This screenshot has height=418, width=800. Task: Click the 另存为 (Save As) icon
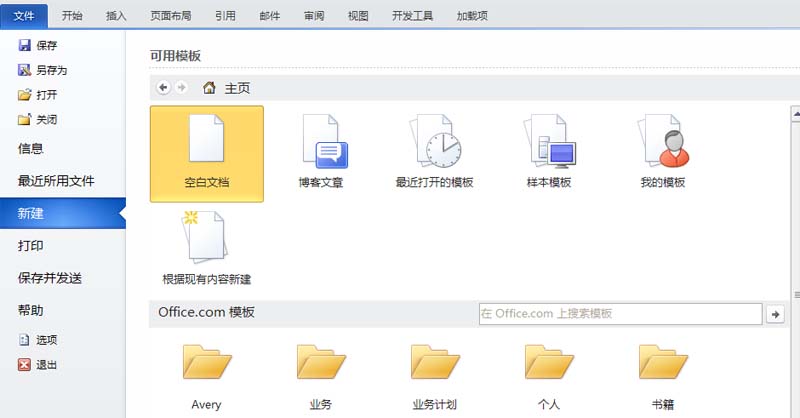[x=24, y=70]
